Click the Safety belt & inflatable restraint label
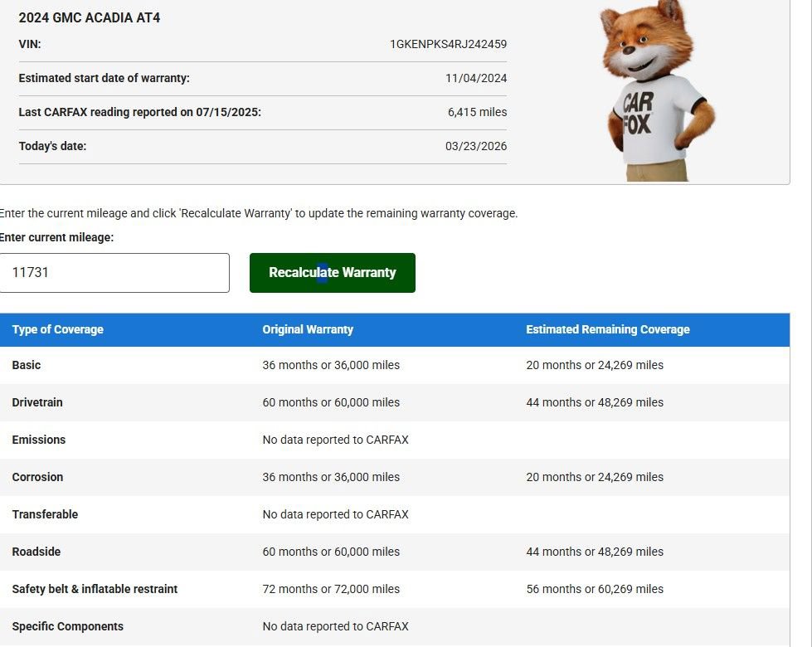812x647 pixels. 95,589
